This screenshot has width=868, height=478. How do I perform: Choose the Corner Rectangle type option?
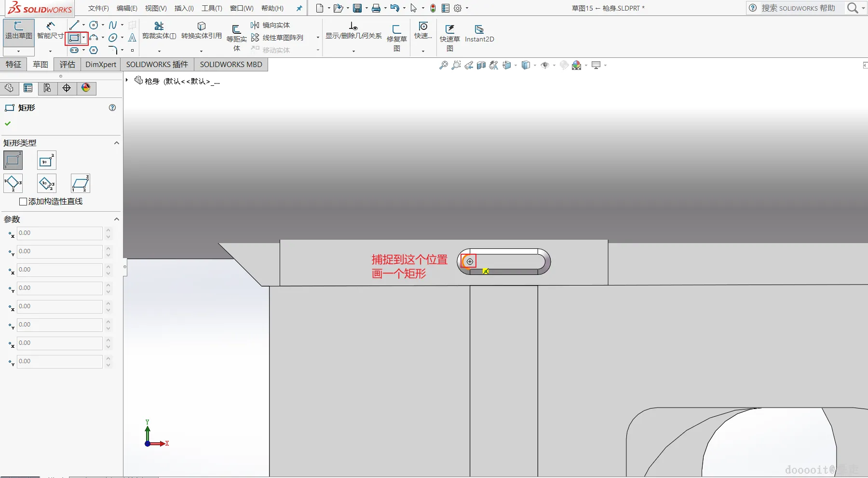click(13, 160)
